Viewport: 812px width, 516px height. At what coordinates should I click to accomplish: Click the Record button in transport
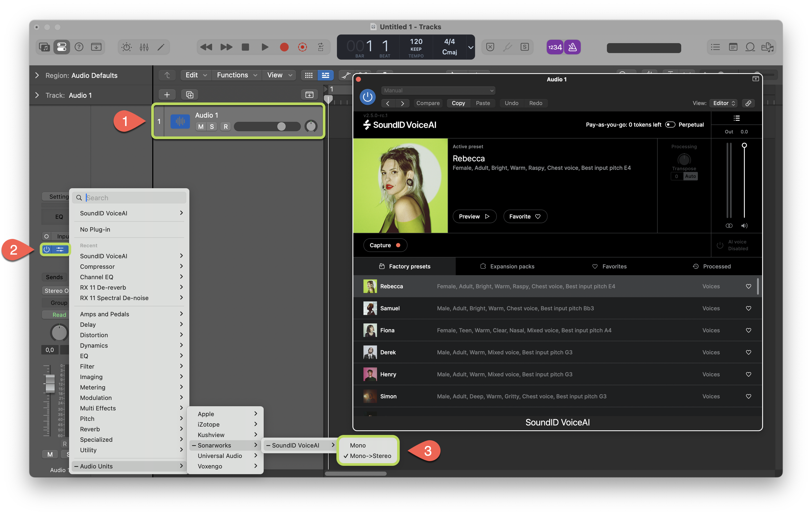(284, 47)
